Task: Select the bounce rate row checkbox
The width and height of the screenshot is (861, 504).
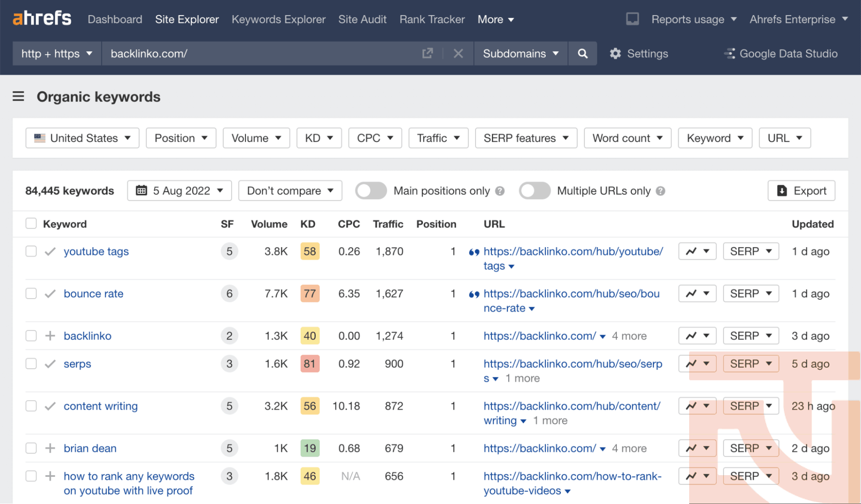Action: coord(31,293)
